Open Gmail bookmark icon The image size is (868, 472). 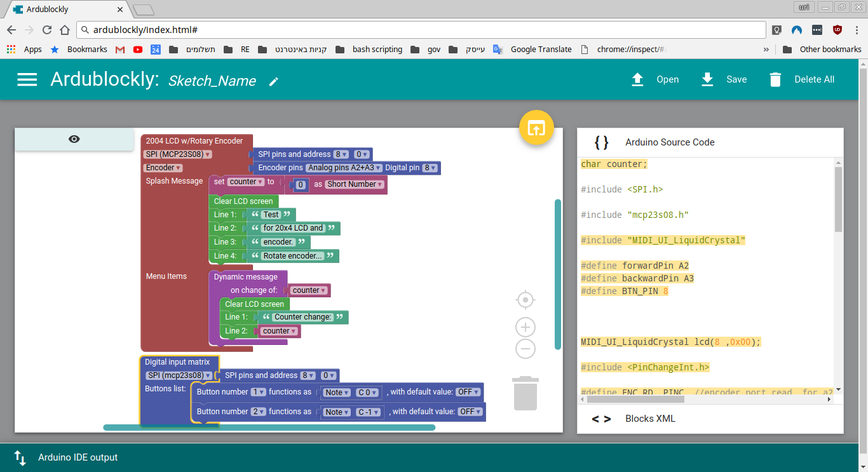tap(120, 50)
